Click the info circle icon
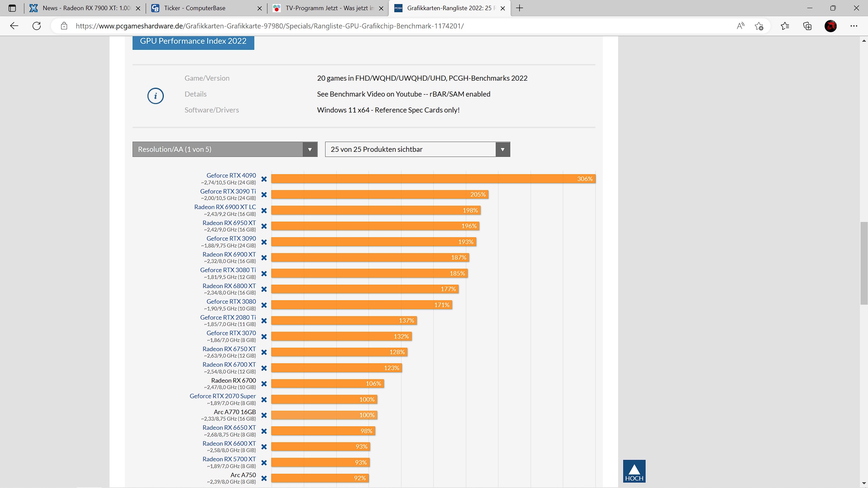Viewport: 868px width, 488px height. click(x=155, y=96)
